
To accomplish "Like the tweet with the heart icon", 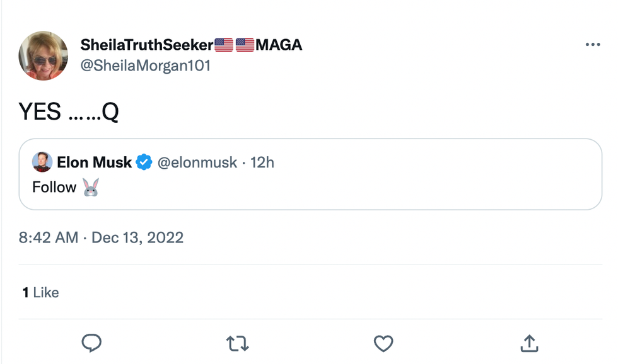I will click(383, 343).
